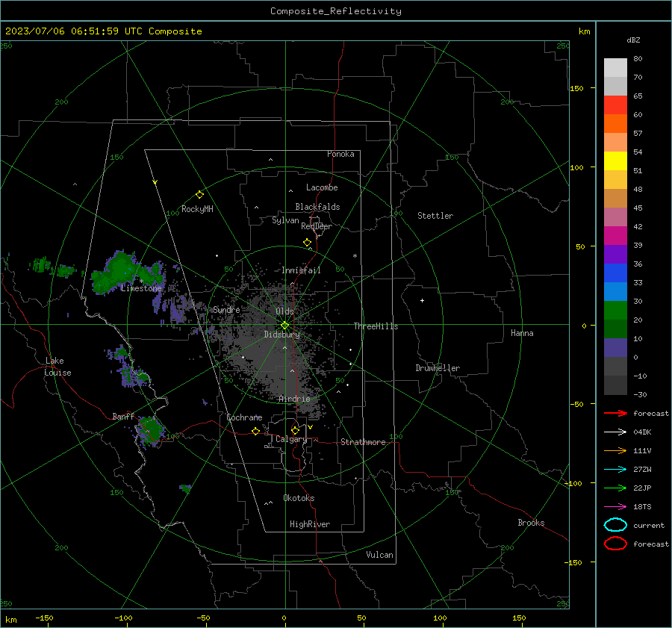
Task: Click the yellow diamond marker beside RockyMH
Action: click(x=199, y=195)
